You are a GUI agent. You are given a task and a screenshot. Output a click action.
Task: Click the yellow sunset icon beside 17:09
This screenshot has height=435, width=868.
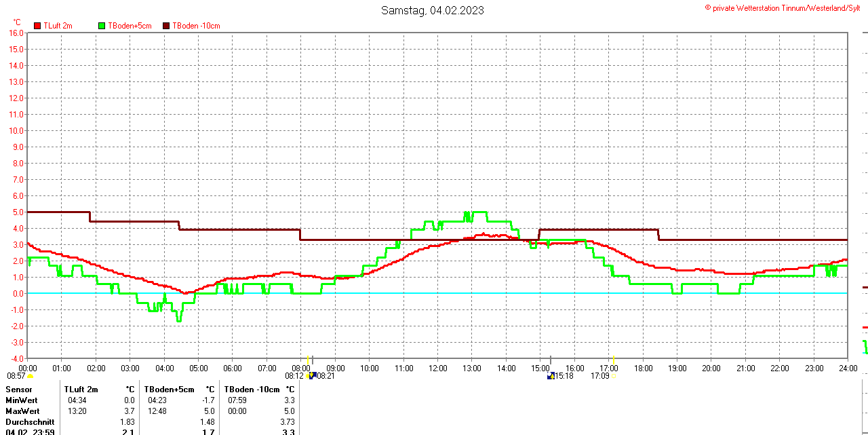[614, 376]
